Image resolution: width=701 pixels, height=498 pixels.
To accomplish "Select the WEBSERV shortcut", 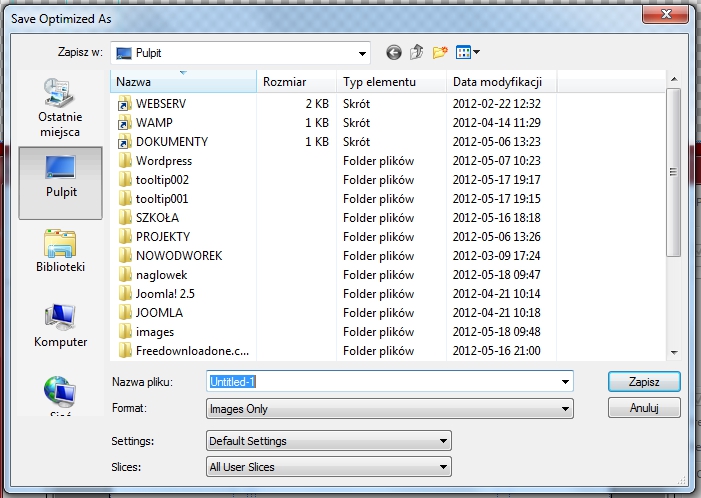I will pyautogui.click(x=161, y=103).
